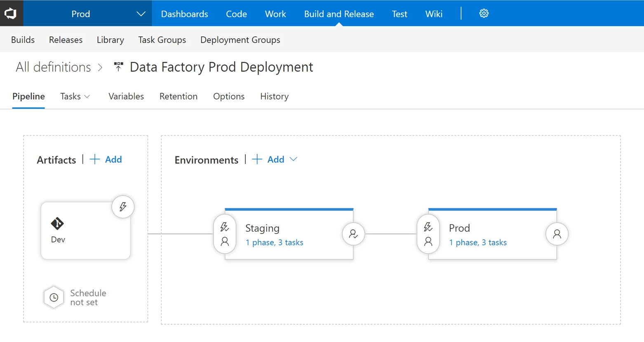Go to the Task Groups page

[x=162, y=40]
